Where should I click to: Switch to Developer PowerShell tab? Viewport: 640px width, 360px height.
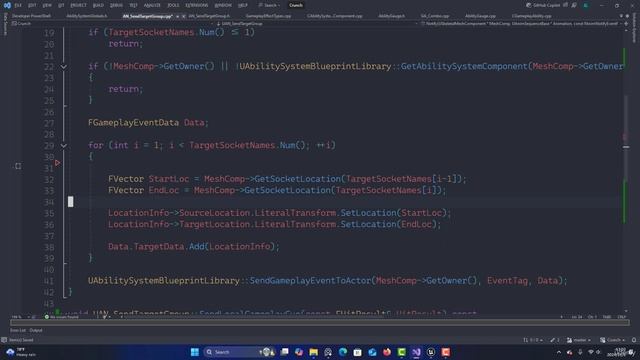tap(31, 16)
